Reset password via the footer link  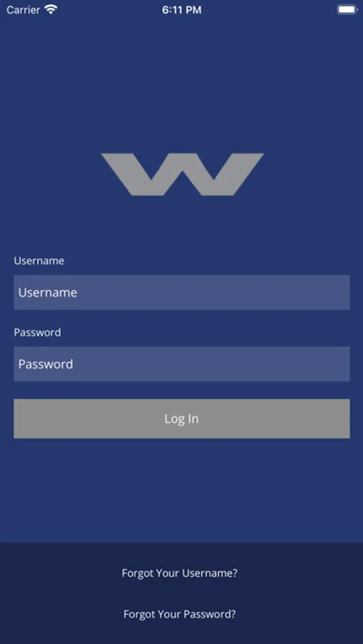tap(180, 614)
